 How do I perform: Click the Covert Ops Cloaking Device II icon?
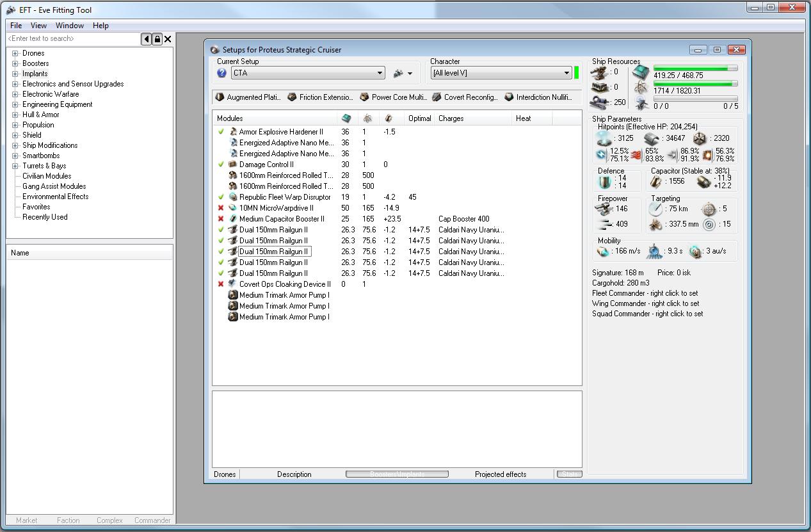coord(233,284)
